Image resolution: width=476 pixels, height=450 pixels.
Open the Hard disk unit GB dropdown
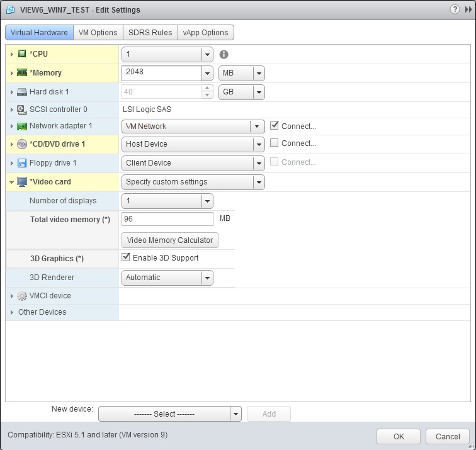pos(242,93)
